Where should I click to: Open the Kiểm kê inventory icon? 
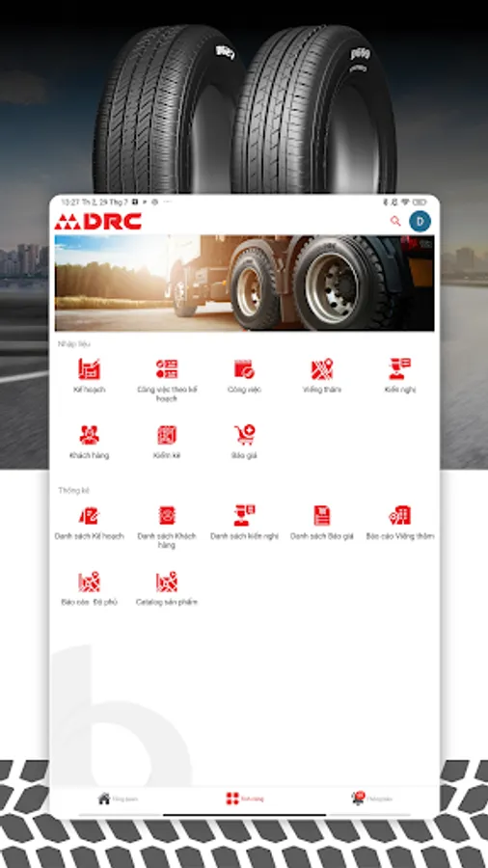167,435
